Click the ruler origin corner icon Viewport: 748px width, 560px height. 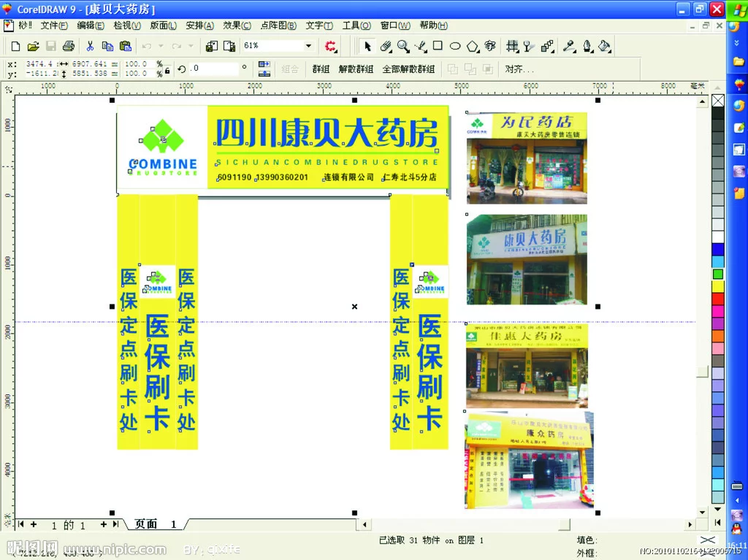point(8,89)
